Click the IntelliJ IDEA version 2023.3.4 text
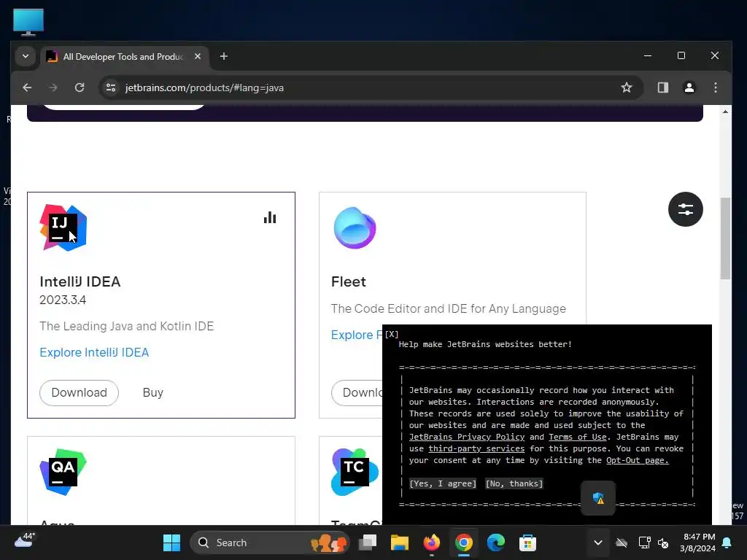This screenshot has height=560, width=747. [63, 300]
